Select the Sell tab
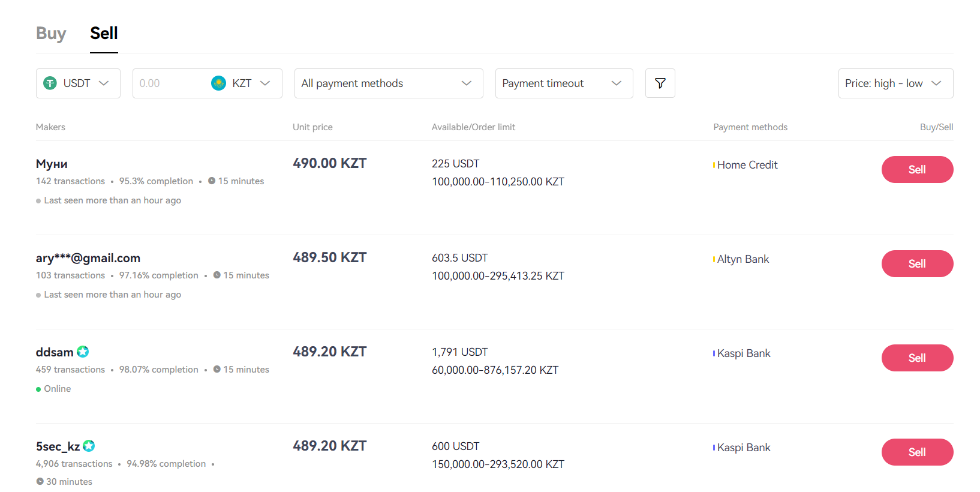The image size is (980, 492). [104, 34]
